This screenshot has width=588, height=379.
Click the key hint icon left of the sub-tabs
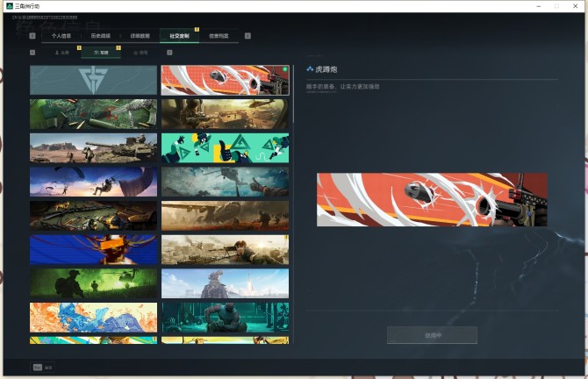click(x=32, y=53)
